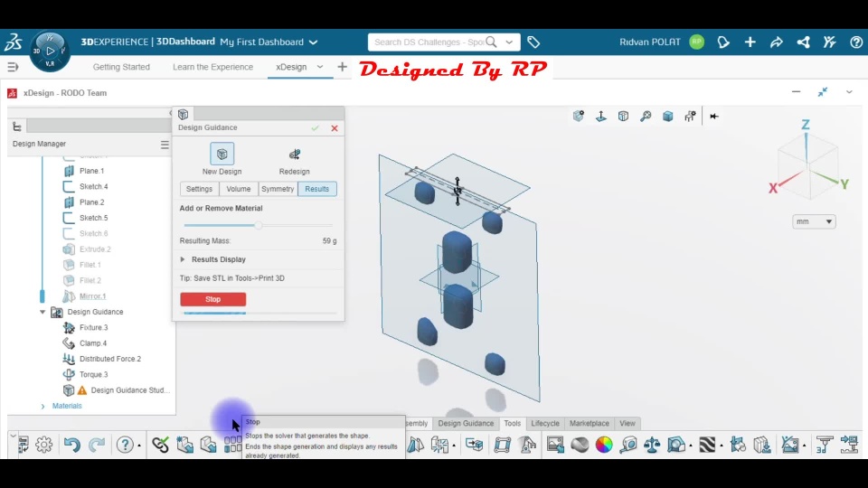Image resolution: width=868 pixels, height=488 pixels.
Task: Open the Learn the Experience tab
Action: pos(213,67)
